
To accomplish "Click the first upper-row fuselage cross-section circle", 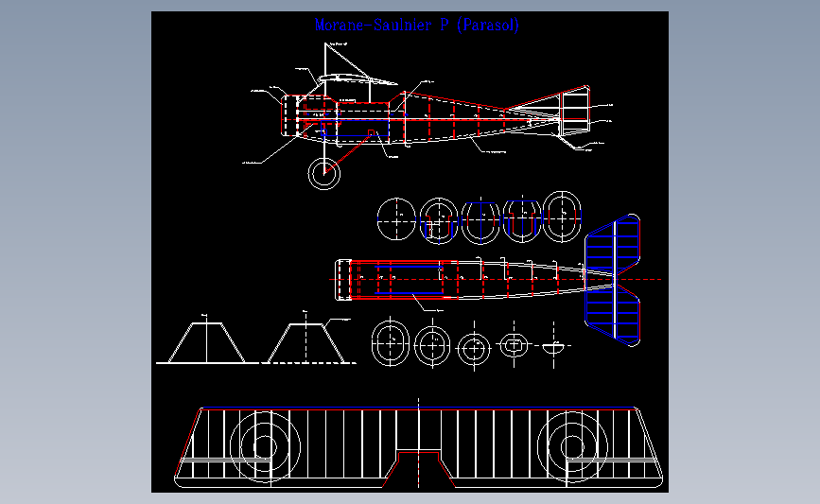I will coord(396,219).
